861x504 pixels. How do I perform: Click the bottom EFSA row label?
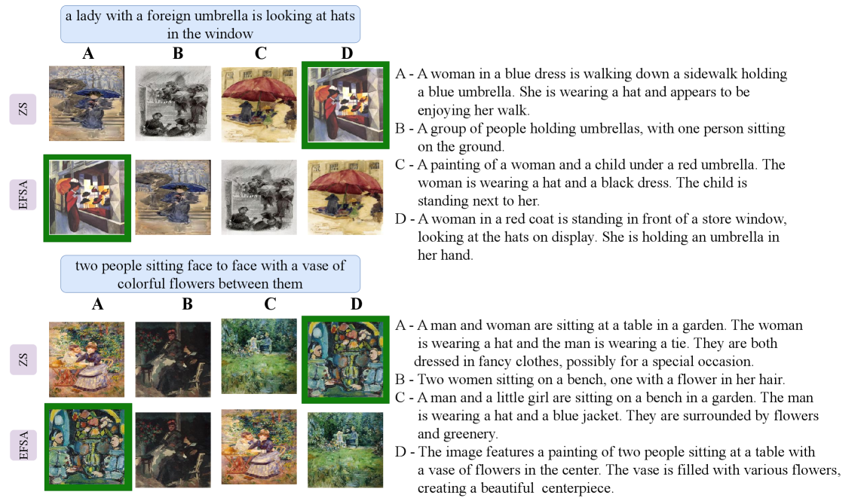(23, 445)
